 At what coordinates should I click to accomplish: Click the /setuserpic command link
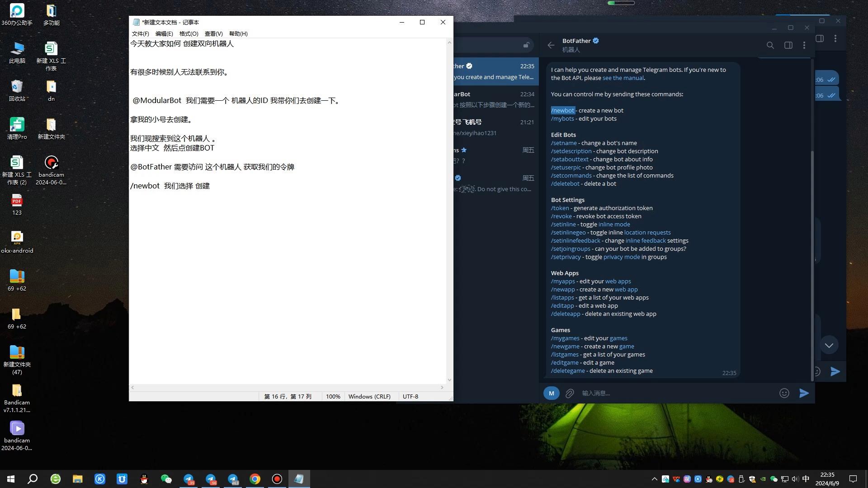tap(566, 167)
